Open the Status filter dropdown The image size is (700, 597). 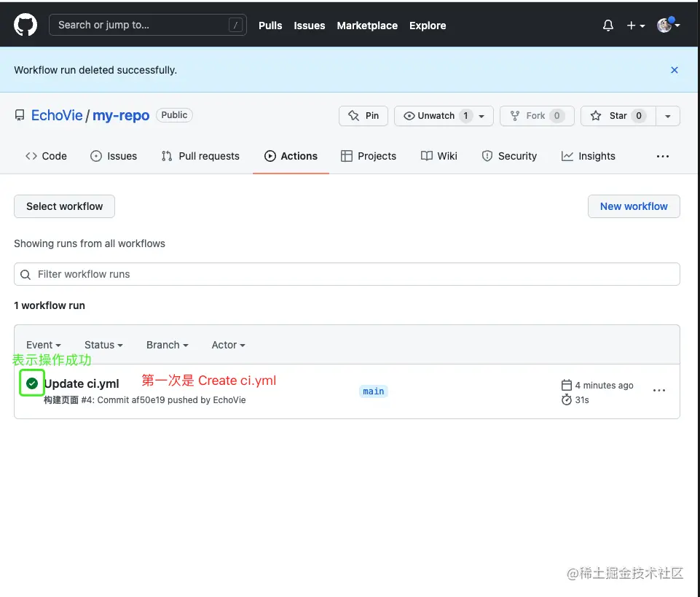tap(103, 345)
